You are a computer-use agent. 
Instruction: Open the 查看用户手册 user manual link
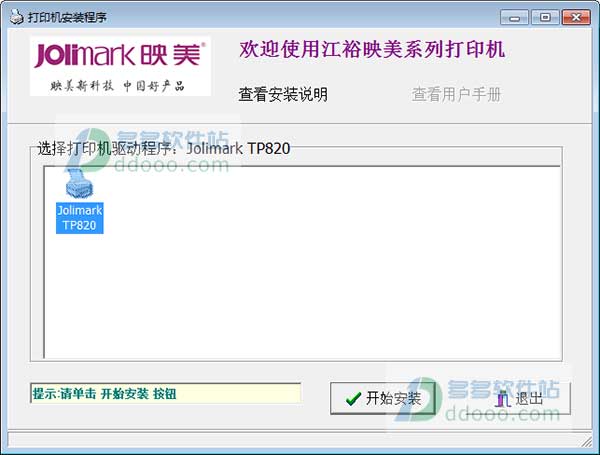456,94
